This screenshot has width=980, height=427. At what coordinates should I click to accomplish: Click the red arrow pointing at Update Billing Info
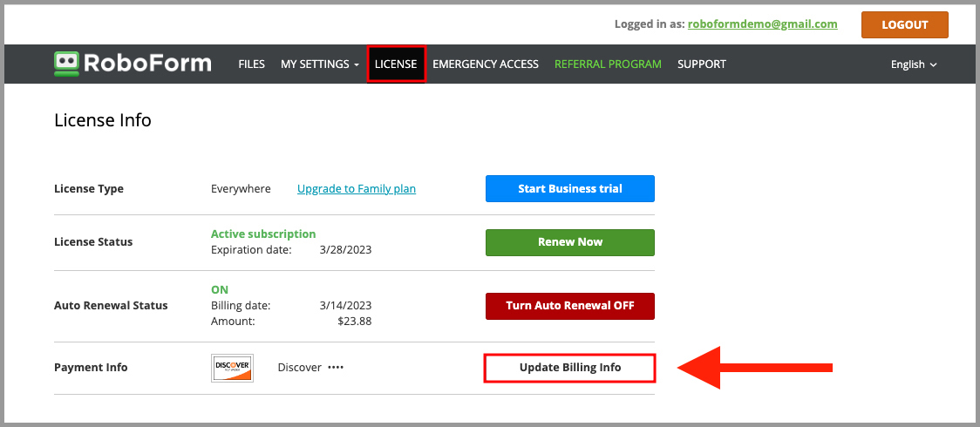coord(755,368)
